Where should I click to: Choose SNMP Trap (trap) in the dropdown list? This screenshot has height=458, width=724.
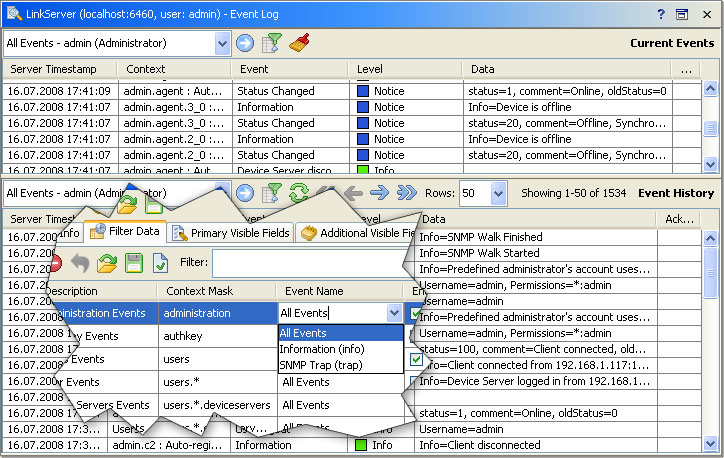341,365
